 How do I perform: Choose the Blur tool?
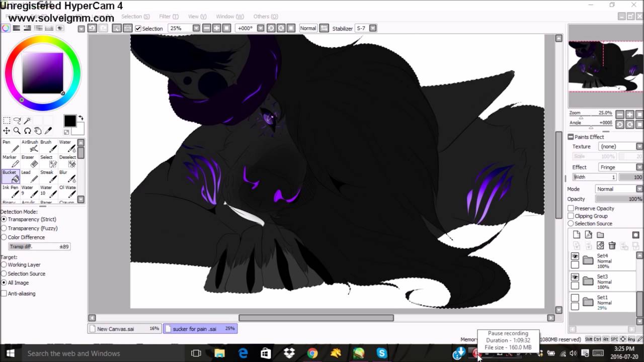tap(67, 176)
